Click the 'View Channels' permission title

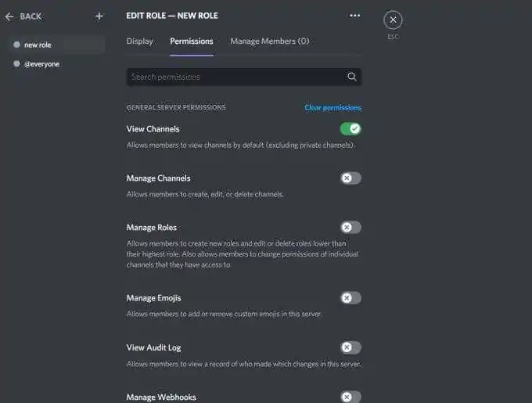coord(153,129)
